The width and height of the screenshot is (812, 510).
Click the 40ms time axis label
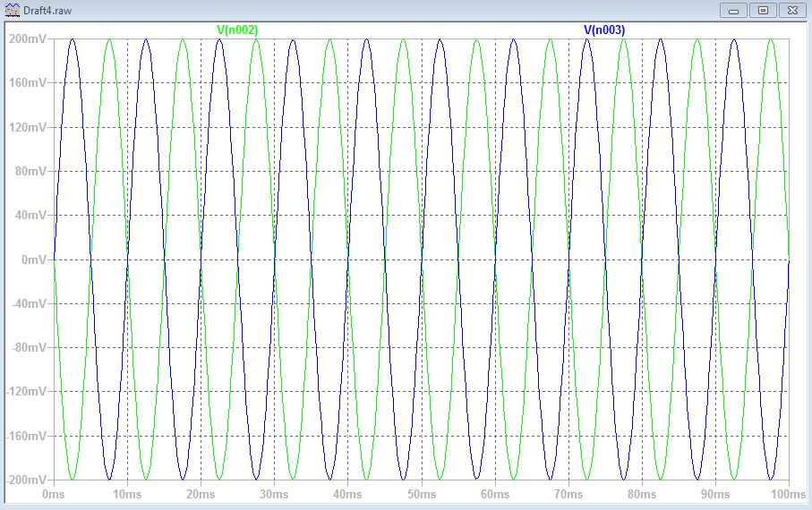[x=347, y=495]
